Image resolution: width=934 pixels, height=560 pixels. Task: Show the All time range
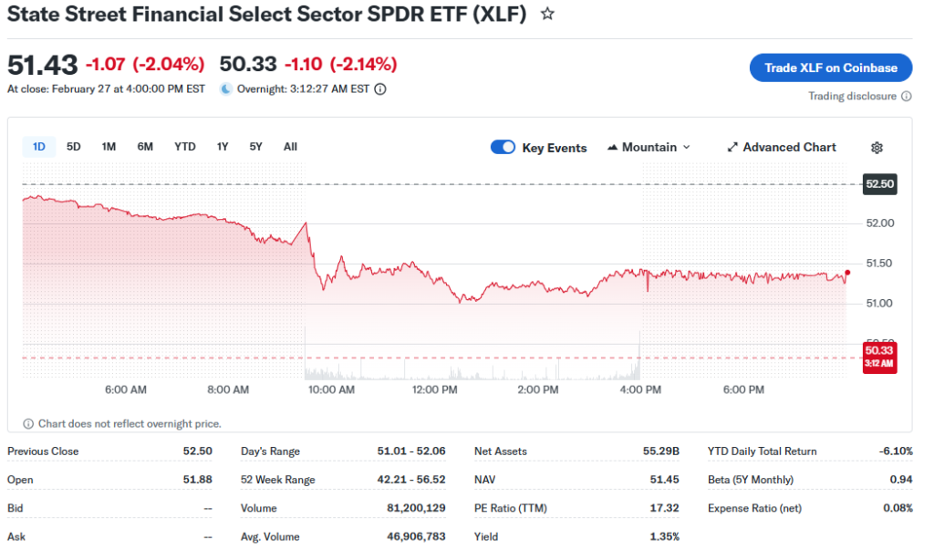tap(290, 147)
